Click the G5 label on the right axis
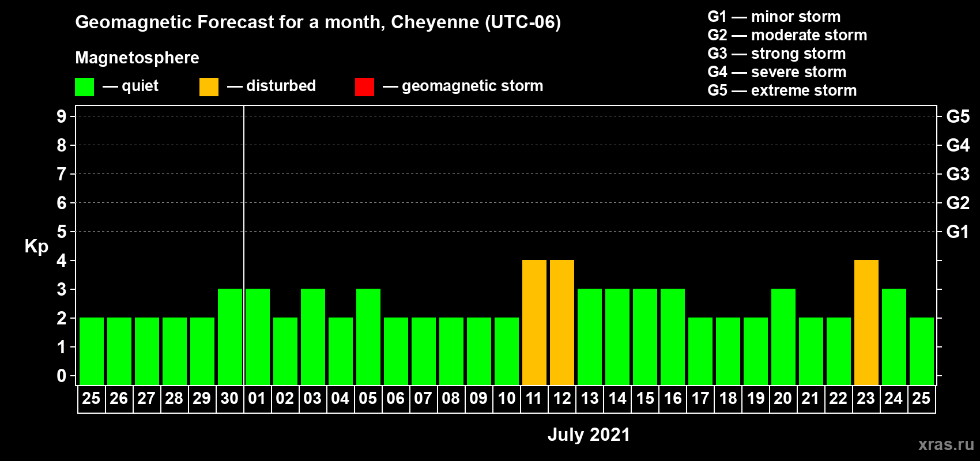This screenshot has height=461, width=980. coord(958,116)
